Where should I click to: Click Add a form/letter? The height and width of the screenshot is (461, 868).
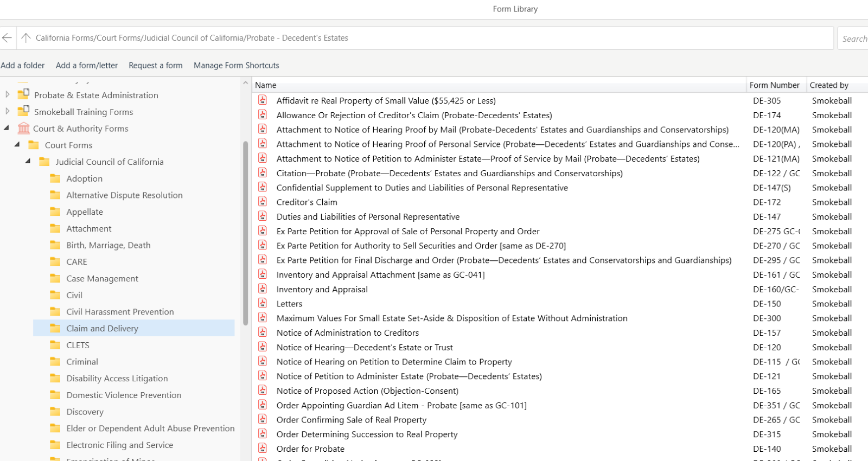(87, 66)
